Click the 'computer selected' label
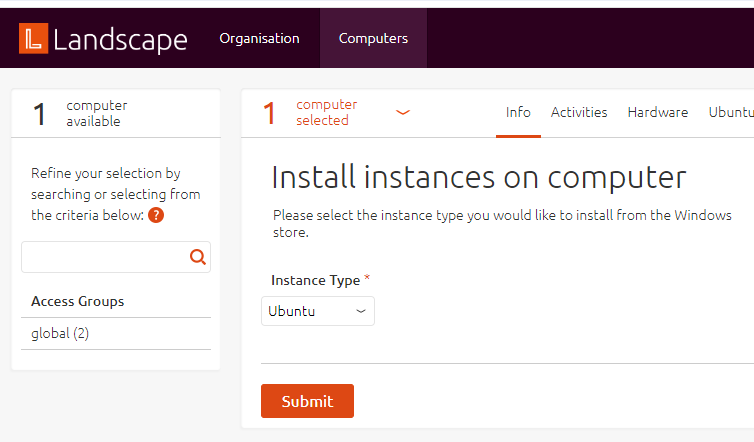The image size is (754, 442). (x=327, y=113)
